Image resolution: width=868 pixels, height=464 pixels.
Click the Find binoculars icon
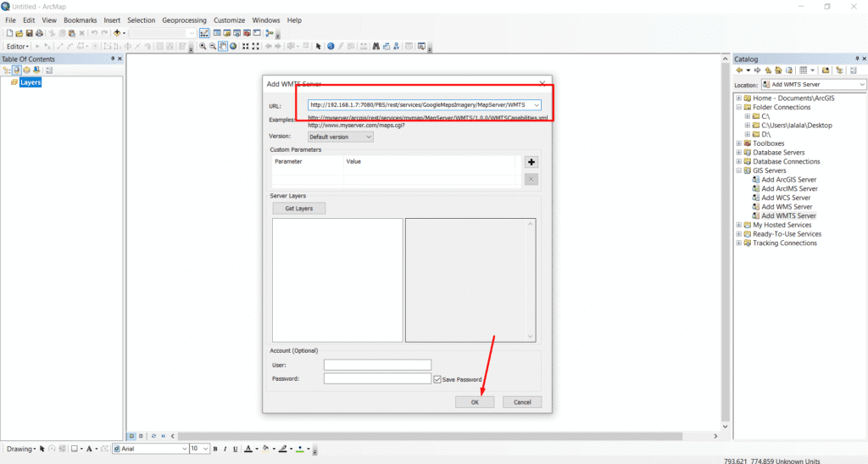coord(376,47)
